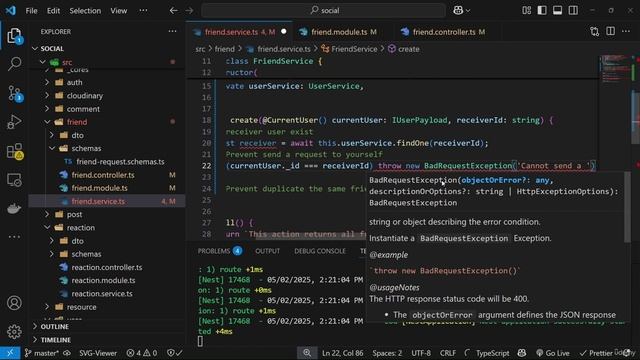Open the Extensions view
The height and width of the screenshot is (360, 640).
tap(14, 151)
